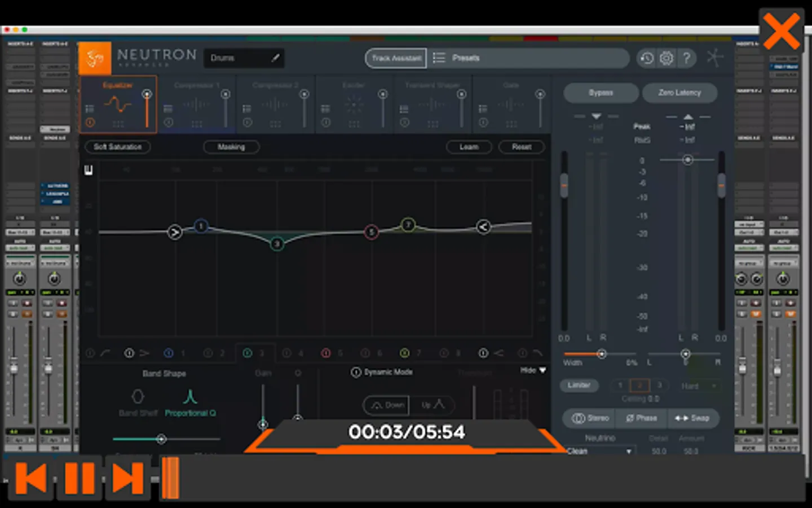
Task: Open Gate module preset list icon
Action: [x=483, y=108]
